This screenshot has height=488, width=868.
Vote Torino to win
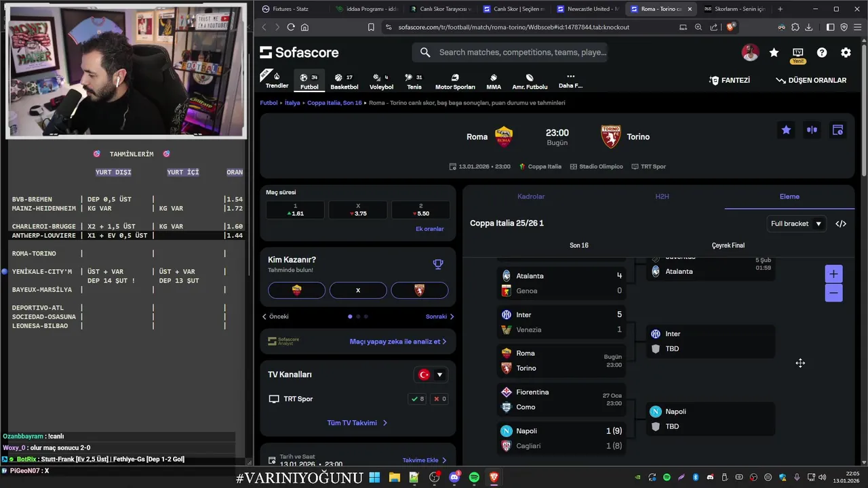coord(419,290)
